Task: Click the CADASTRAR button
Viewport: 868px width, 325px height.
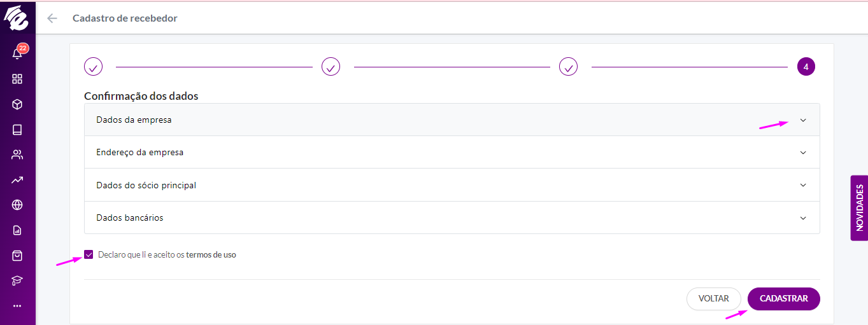Action: 783,299
